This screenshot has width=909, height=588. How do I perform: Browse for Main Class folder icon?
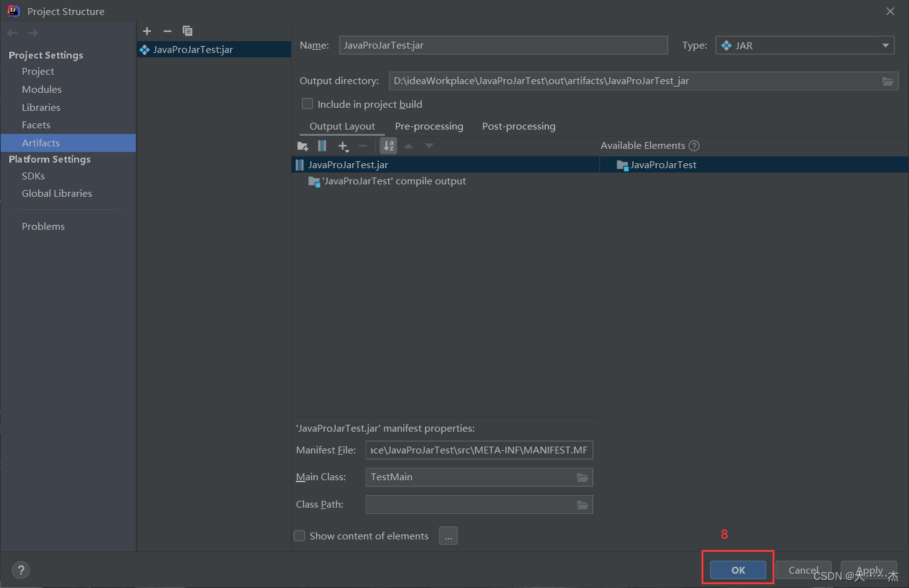tap(583, 478)
